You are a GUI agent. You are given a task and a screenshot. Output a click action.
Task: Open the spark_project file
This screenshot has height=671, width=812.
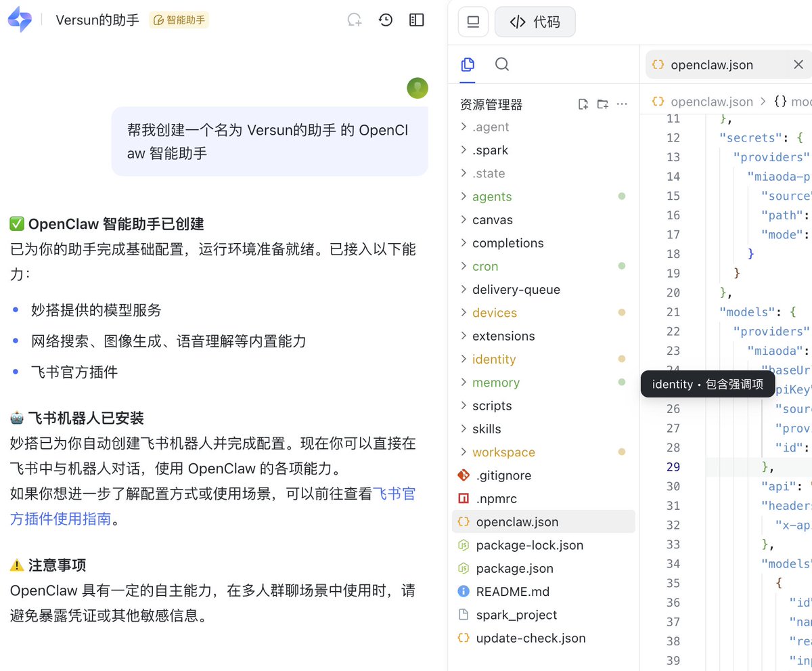tap(543, 615)
